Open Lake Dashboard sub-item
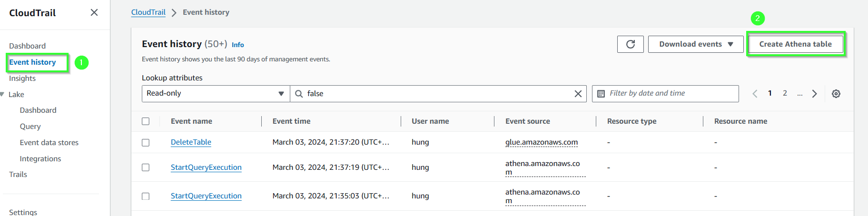Image resolution: width=868 pixels, height=216 pixels. click(x=38, y=110)
